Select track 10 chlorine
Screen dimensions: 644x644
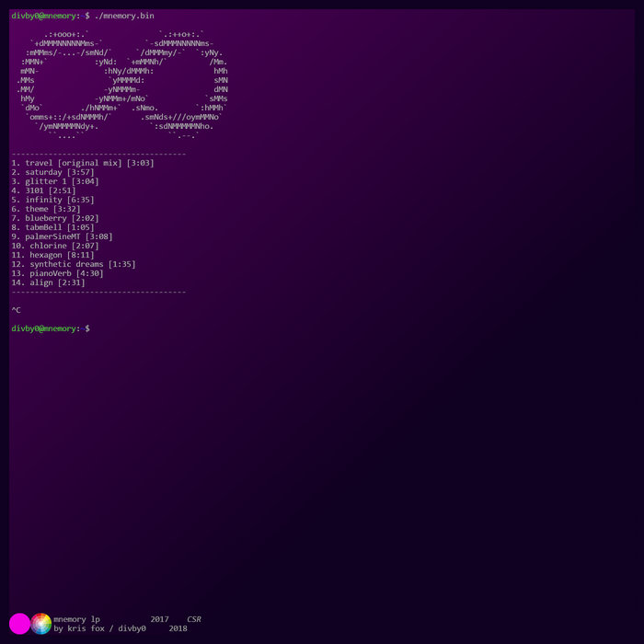point(54,246)
